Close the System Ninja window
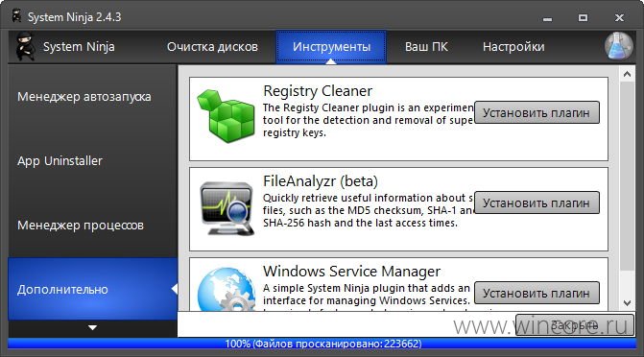This screenshot has width=644, height=357. [619, 17]
